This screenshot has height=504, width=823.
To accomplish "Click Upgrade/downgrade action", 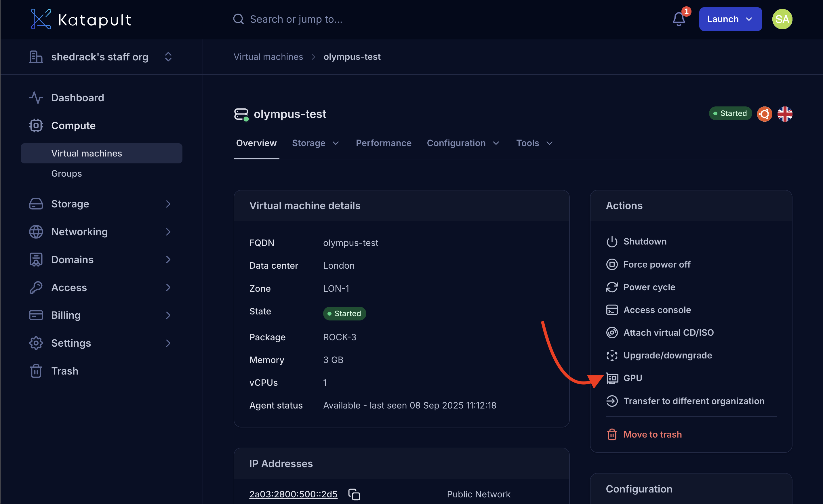I will 668,355.
